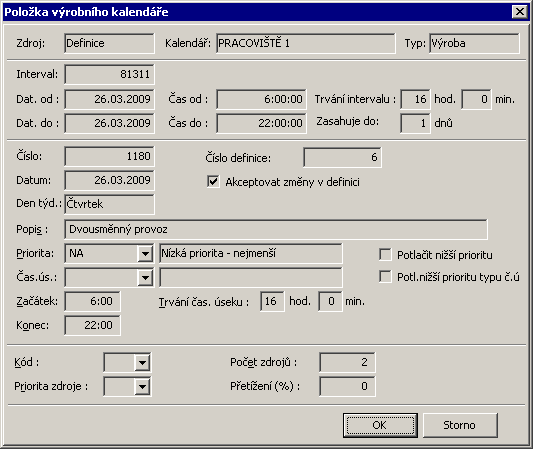533x449 pixels.
Task: Enable Potl.nižší prioritu typu č.ú checkbox
Action: pos(385,276)
